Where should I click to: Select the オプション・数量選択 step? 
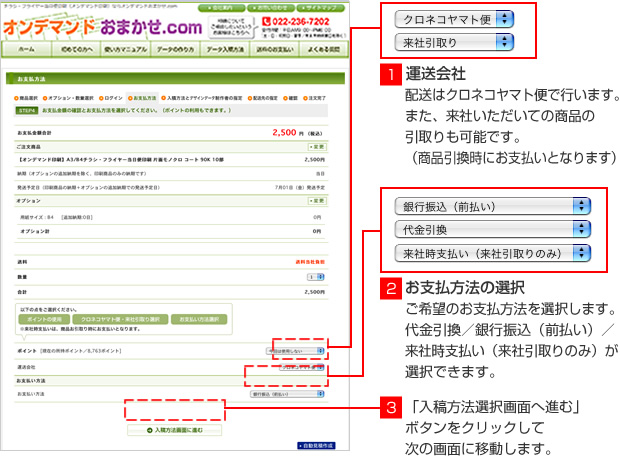[x=68, y=98]
